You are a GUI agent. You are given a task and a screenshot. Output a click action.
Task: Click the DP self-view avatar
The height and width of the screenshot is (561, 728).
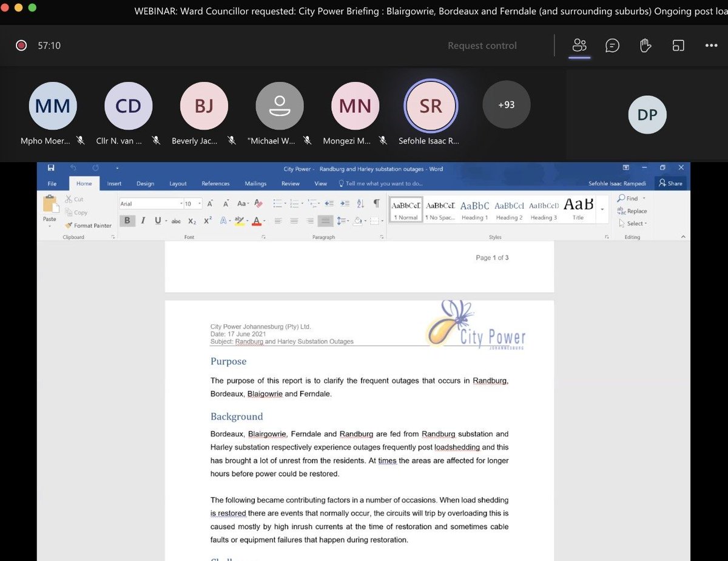pyautogui.click(x=647, y=114)
